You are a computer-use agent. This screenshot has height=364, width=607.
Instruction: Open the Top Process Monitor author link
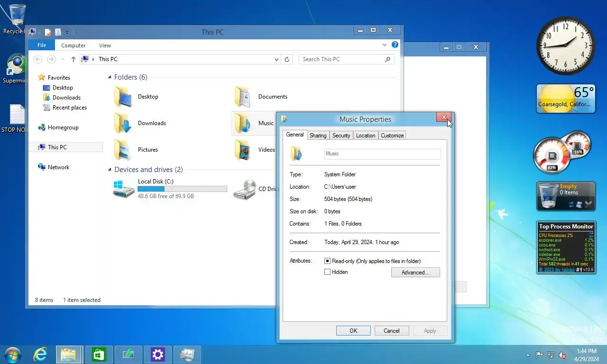pos(557,270)
